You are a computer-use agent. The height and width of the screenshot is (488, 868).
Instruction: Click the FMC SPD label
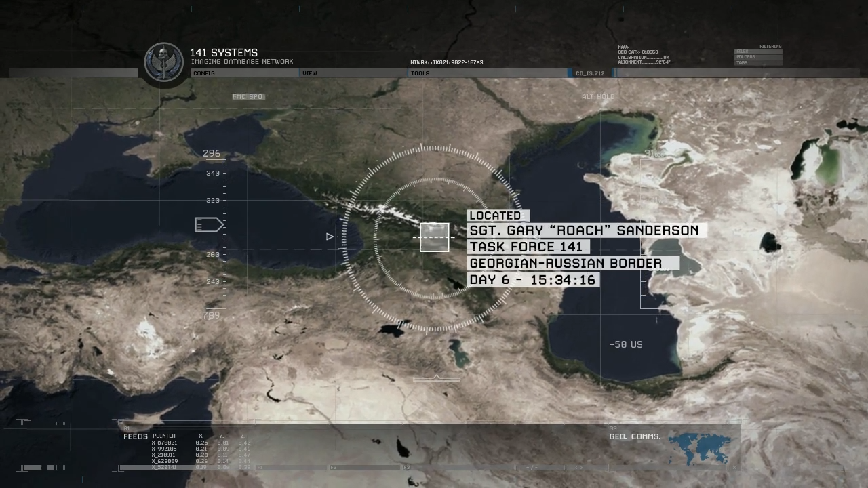[x=248, y=97]
